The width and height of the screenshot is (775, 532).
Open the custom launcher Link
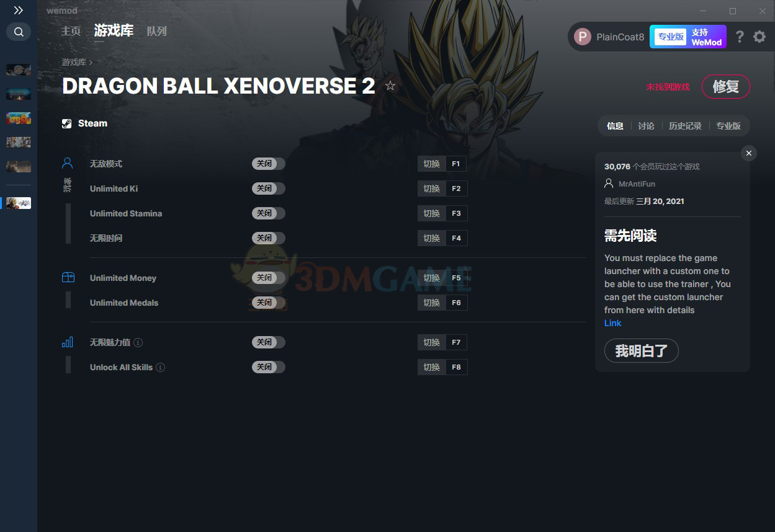click(612, 323)
